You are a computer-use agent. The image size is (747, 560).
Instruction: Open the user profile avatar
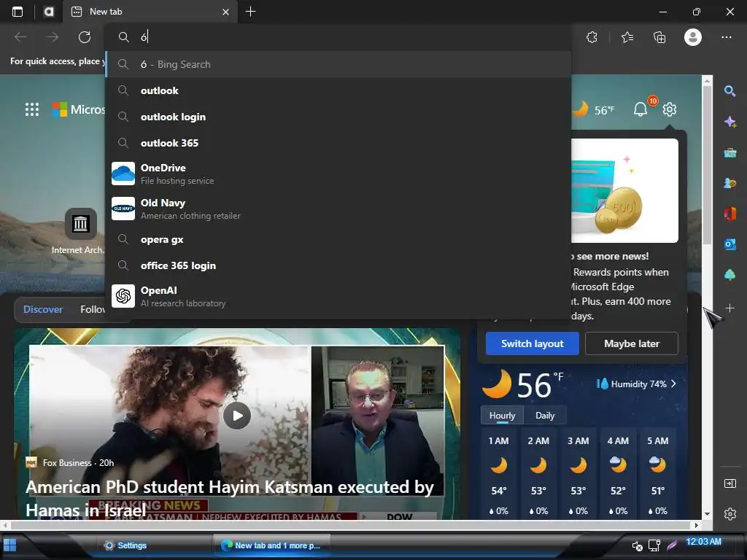[x=693, y=37]
